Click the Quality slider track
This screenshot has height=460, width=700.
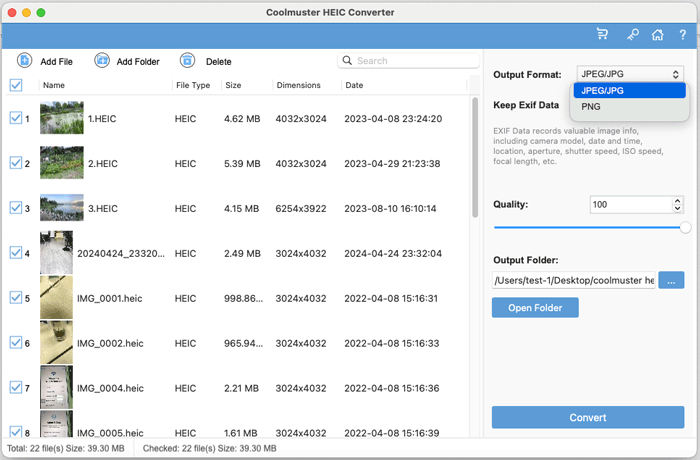[587, 228]
